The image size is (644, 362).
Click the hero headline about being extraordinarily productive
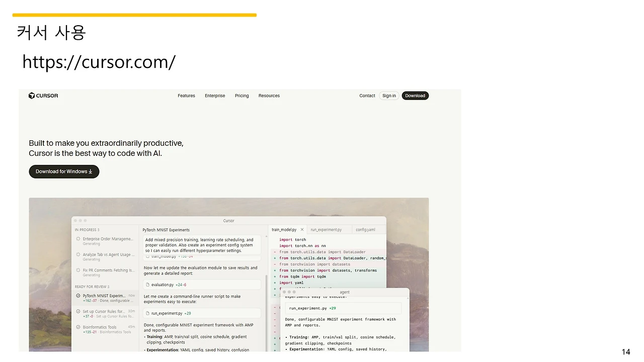[x=106, y=148]
